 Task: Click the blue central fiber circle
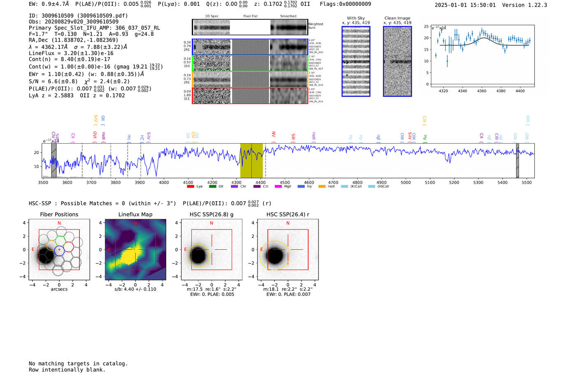click(59, 251)
